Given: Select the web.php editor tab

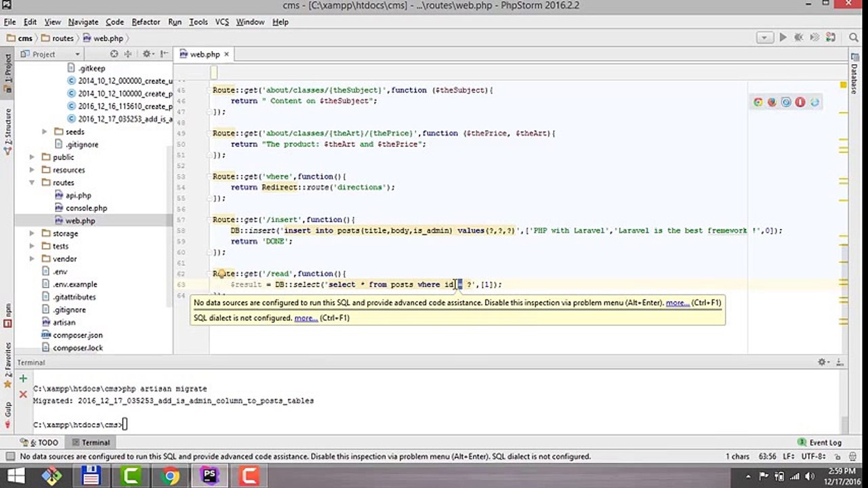Looking at the screenshot, I should click(x=204, y=54).
